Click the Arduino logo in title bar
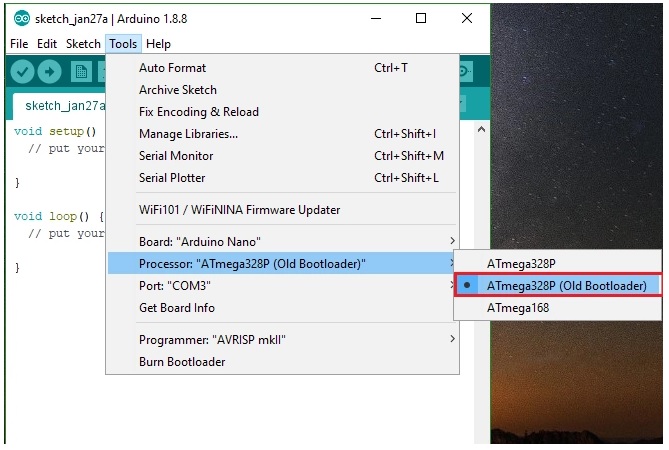The height and width of the screenshot is (450, 669). 20,18
